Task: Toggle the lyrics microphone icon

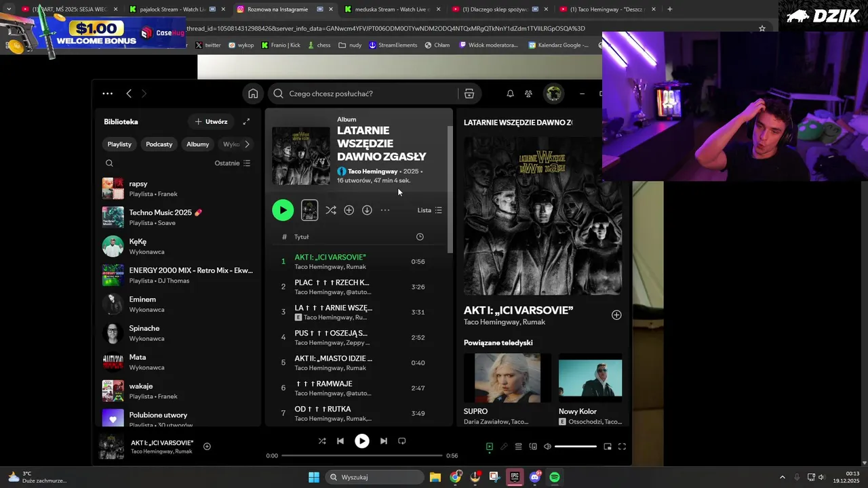Action: pyautogui.click(x=504, y=446)
